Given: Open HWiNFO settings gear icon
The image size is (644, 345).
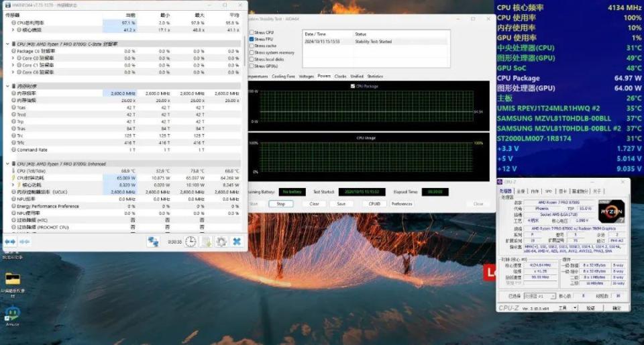Looking at the screenshot, I should [221, 241].
